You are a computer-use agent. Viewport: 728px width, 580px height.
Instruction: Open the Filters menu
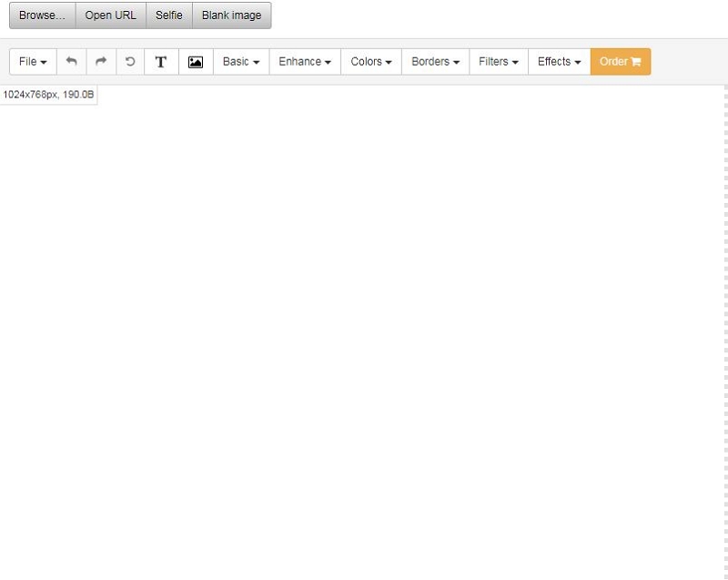click(x=499, y=62)
